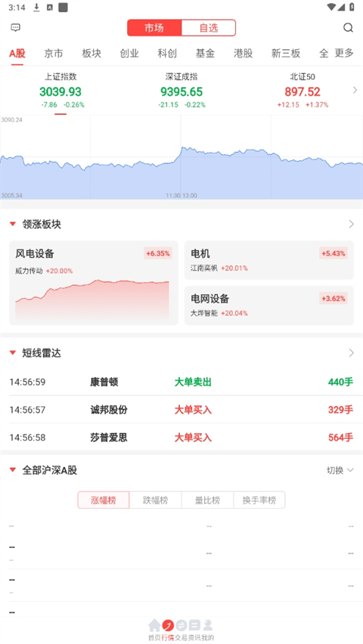
Task: Open 更多 tab options
Action: coord(344,53)
